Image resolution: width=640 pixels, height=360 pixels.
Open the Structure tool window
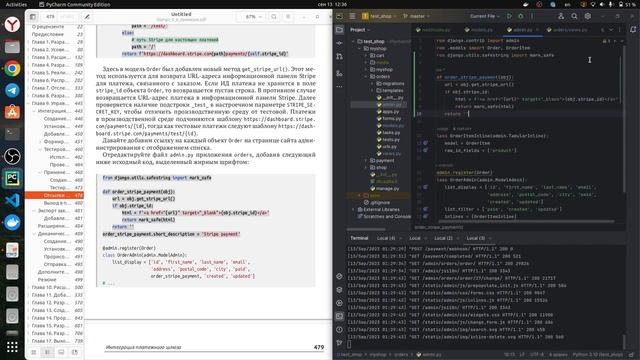(340, 73)
